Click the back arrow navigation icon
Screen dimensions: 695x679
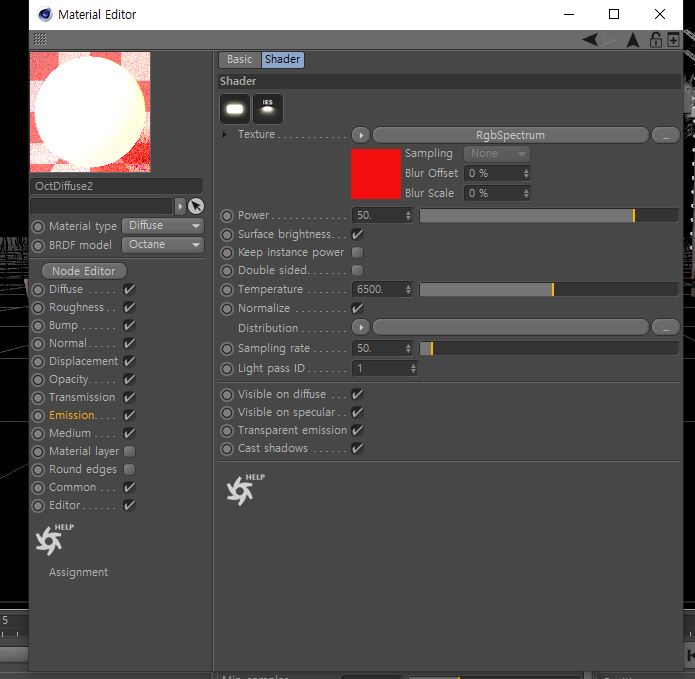pos(591,40)
